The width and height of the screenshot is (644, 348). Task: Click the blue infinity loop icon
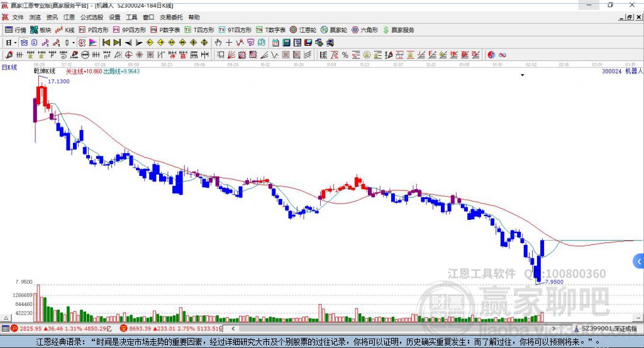502,55
